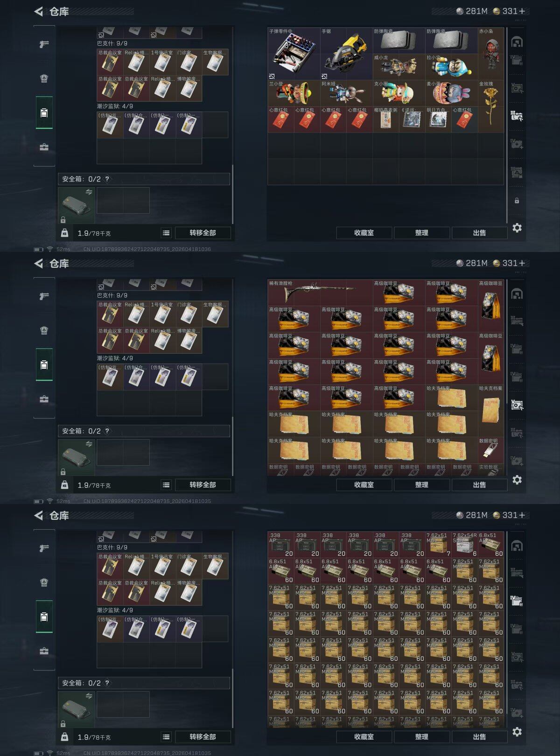Select the 子弹零件盒 parts box item
The image size is (560, 756).
point(294,54)
